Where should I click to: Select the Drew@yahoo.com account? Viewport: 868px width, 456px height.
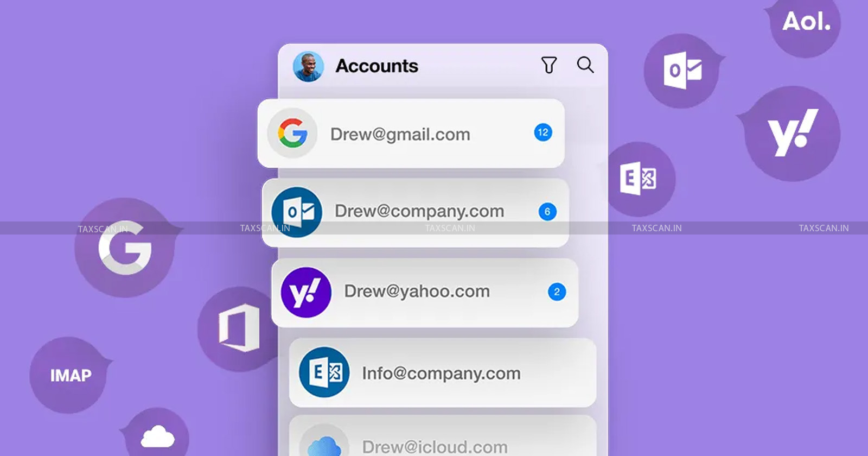(417, 292)
